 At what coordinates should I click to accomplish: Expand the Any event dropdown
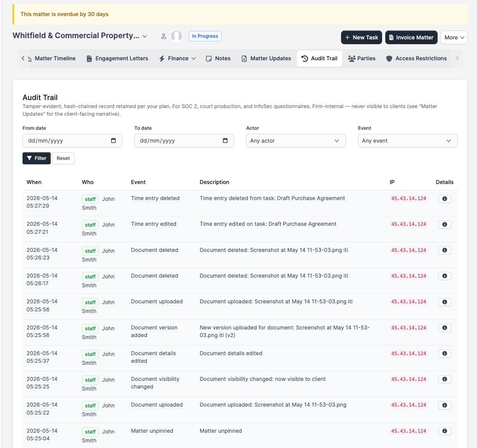407,141
